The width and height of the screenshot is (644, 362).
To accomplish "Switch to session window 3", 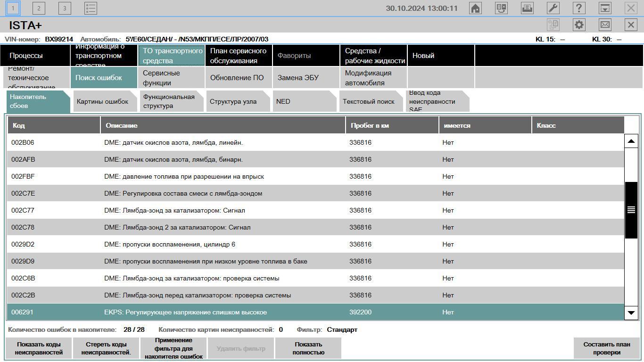I will pos(65,8).
